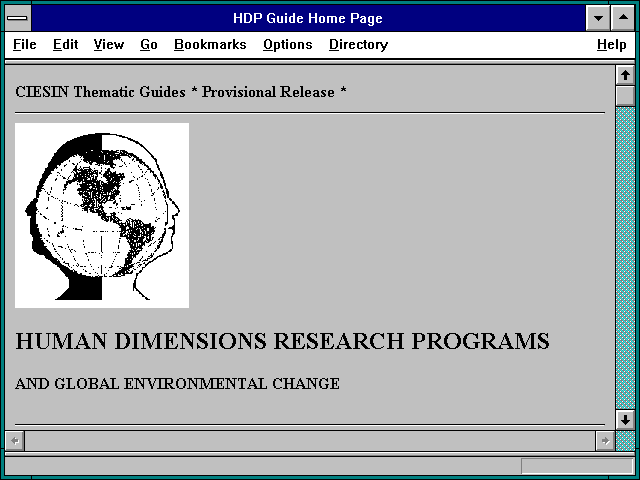Open the File menu

click(x=24, y=44)
